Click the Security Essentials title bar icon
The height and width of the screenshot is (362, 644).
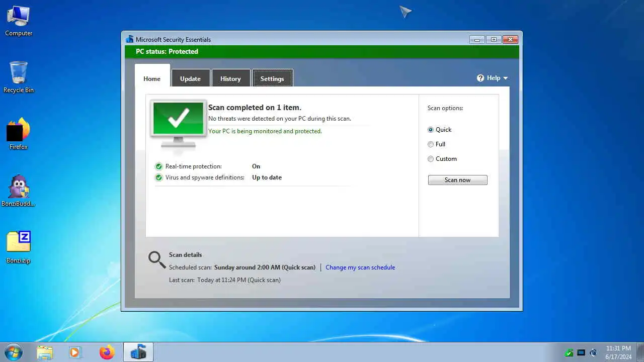pyautogui.click(x=130, y=39)
